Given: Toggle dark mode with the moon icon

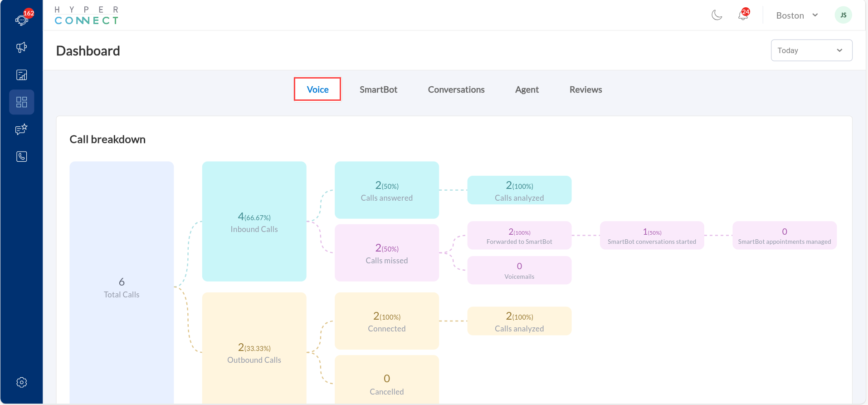Looking at the screenshot, I should [717, 15].
